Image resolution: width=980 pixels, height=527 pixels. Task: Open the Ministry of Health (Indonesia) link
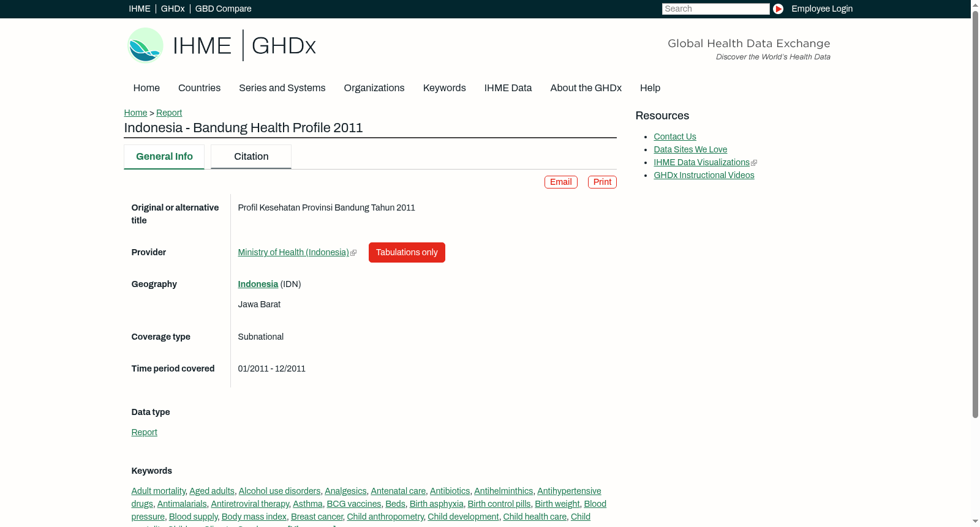(293, 252)
